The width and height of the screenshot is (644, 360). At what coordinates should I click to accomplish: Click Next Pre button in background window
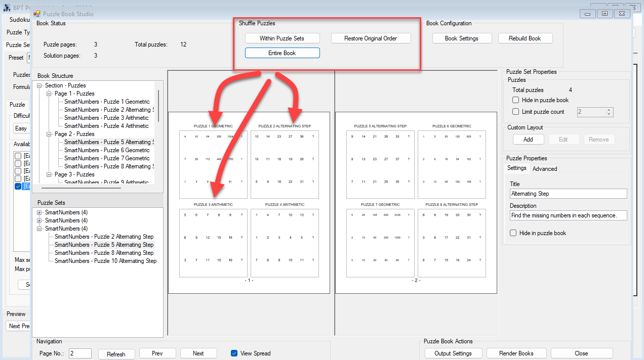pos(19,326)
